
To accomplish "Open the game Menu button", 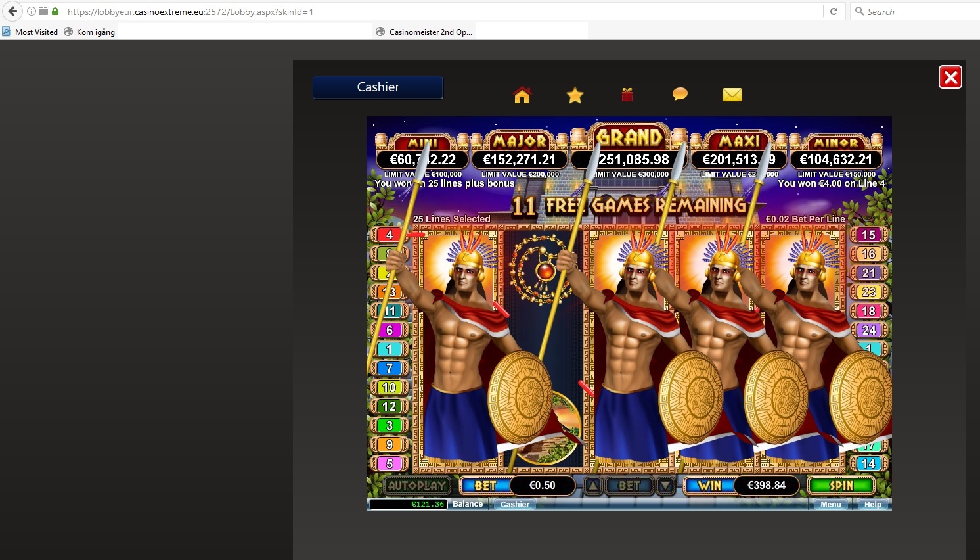I will tap(830, 504).
